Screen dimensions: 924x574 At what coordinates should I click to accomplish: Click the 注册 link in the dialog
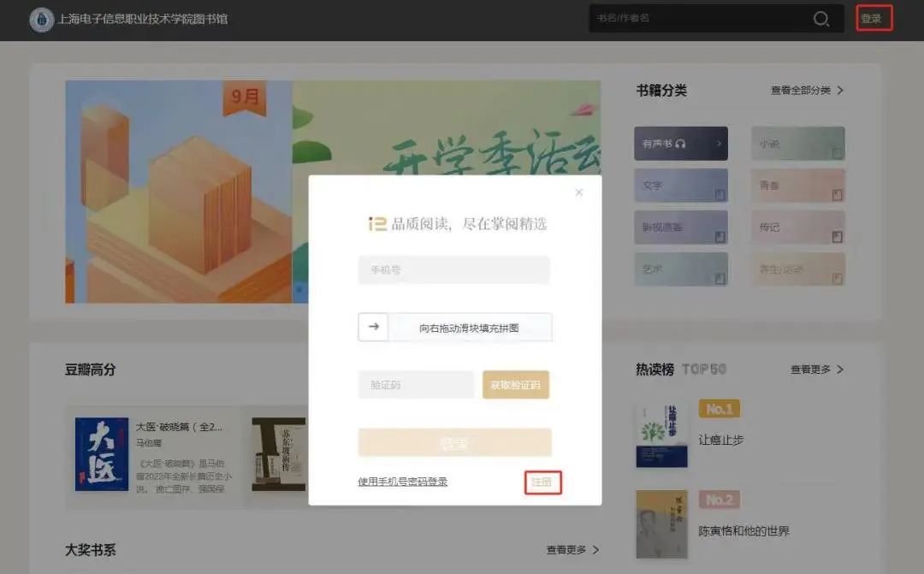[543, 482]
